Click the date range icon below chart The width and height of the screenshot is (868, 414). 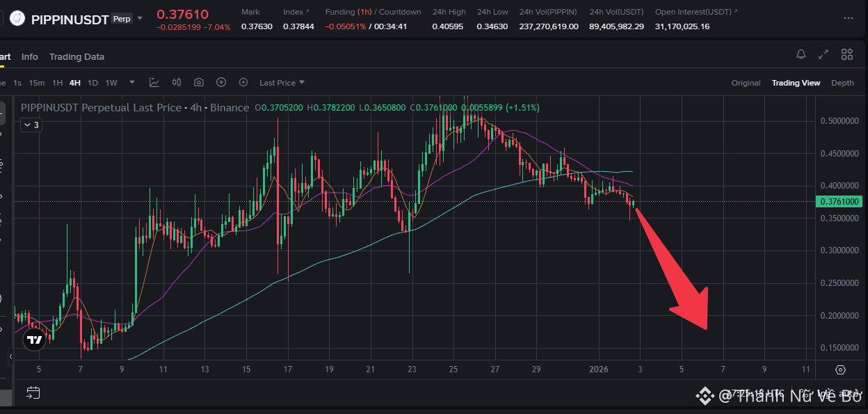pyautogui.click(x=33, y=392)
